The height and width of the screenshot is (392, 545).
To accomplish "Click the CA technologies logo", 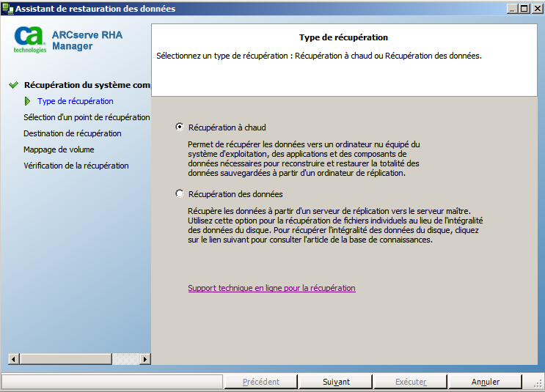I will 30,40.
